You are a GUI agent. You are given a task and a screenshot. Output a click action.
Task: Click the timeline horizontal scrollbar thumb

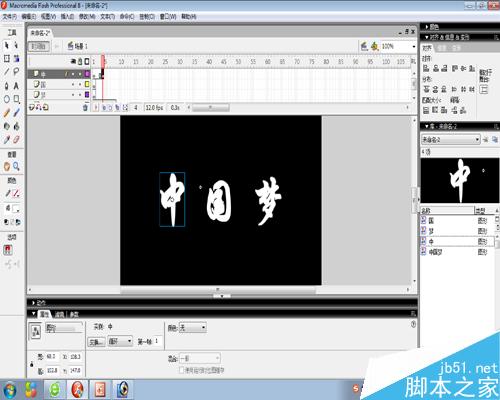pyautogui.click(x=210, y=107)
